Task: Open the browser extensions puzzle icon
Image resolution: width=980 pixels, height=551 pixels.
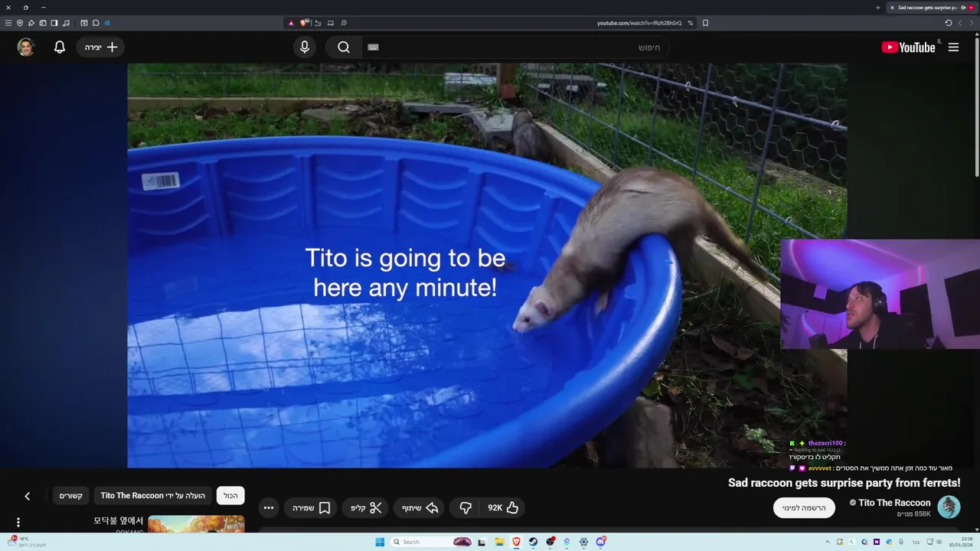Action: 96,23
